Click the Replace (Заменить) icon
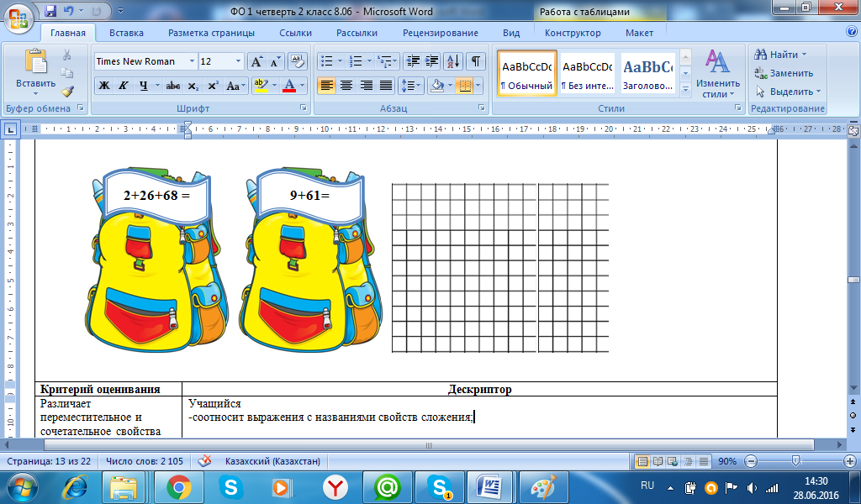Image resolution: width=861 pixels, height=504 pixels. 784,73
